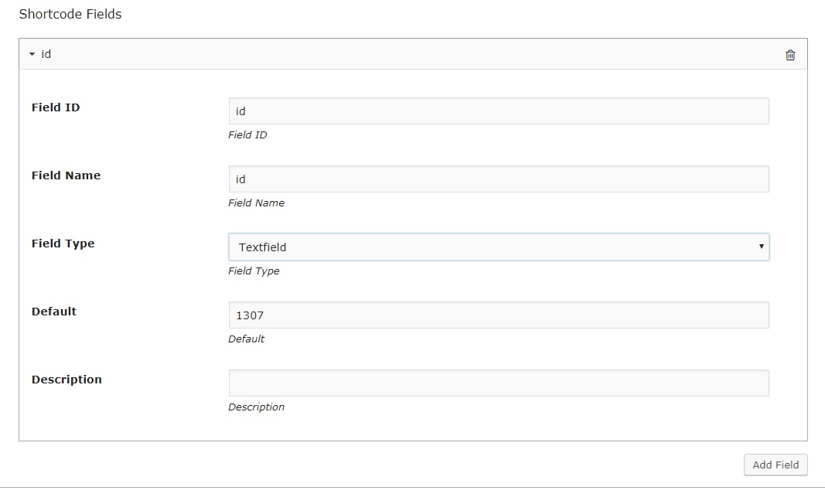Click the Default bold label
825x504 pixels.
pos(53,312)
